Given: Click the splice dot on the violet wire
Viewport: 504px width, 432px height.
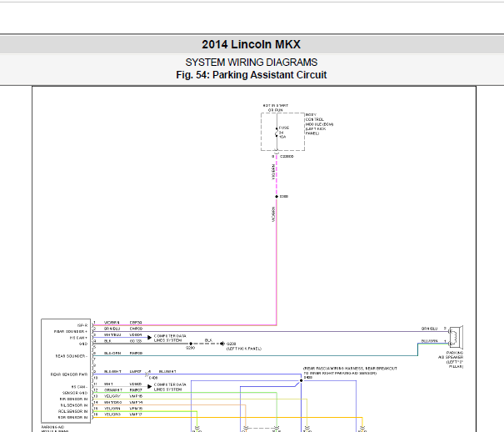Looking at the screenshot, I should point(277,196).
